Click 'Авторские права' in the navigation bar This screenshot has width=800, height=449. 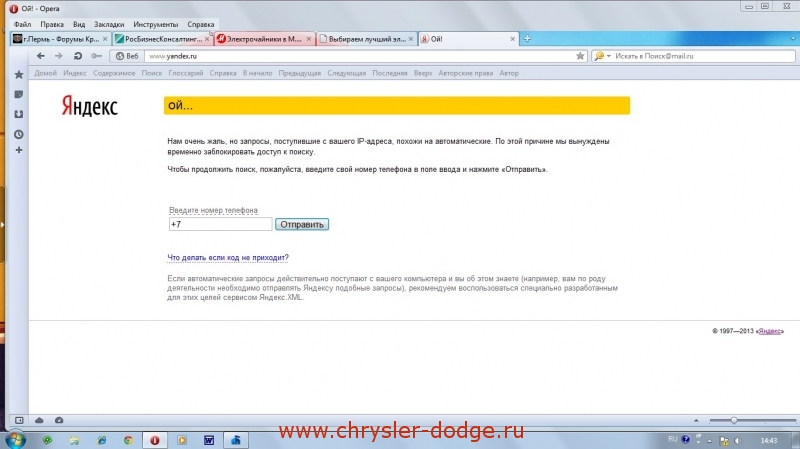[x=465, y=73]
